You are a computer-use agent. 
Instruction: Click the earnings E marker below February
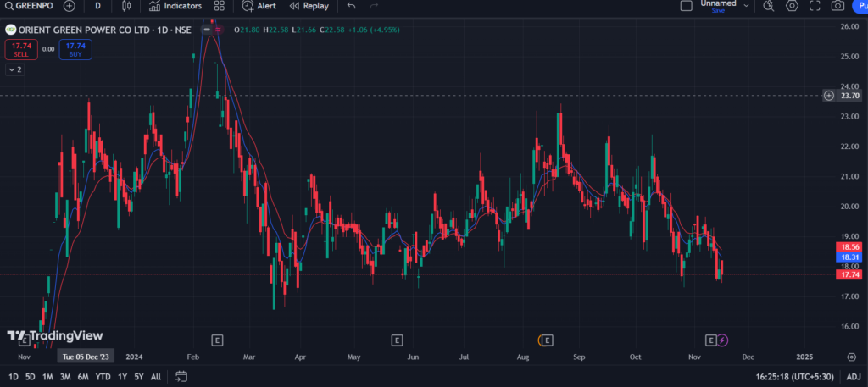click(x=218, y=340)
